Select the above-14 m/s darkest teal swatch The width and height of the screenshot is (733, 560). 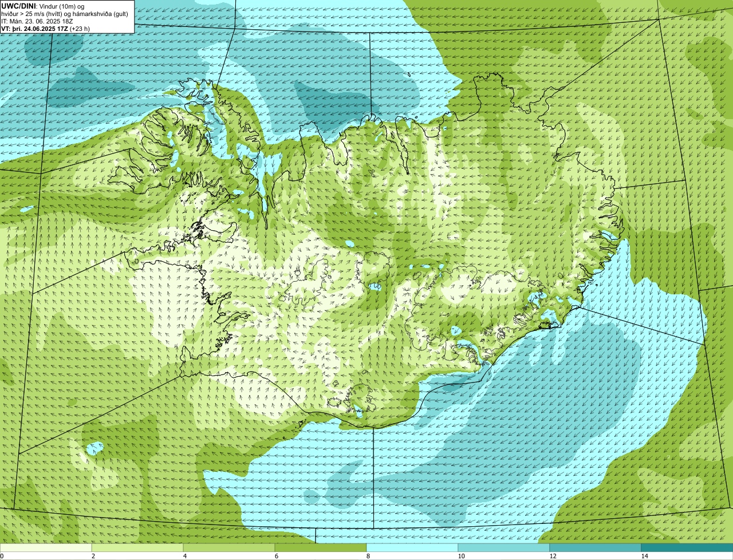687,547
